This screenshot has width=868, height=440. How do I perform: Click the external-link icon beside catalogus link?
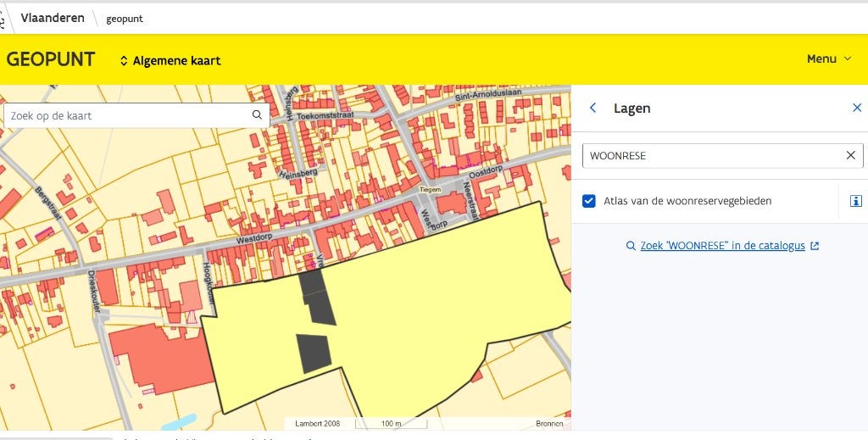[x=815, y=246]
